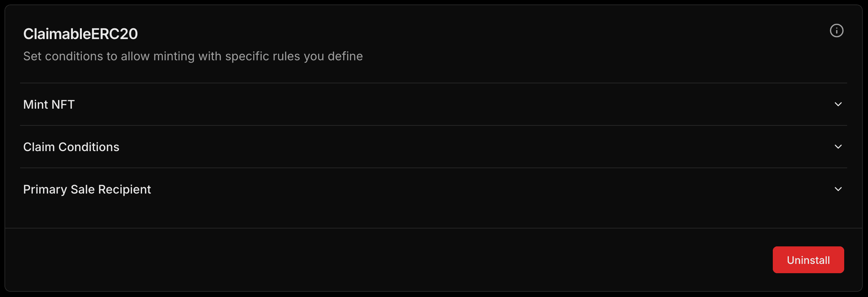Open the Mint NFT accordion row

tap(433, 104)
